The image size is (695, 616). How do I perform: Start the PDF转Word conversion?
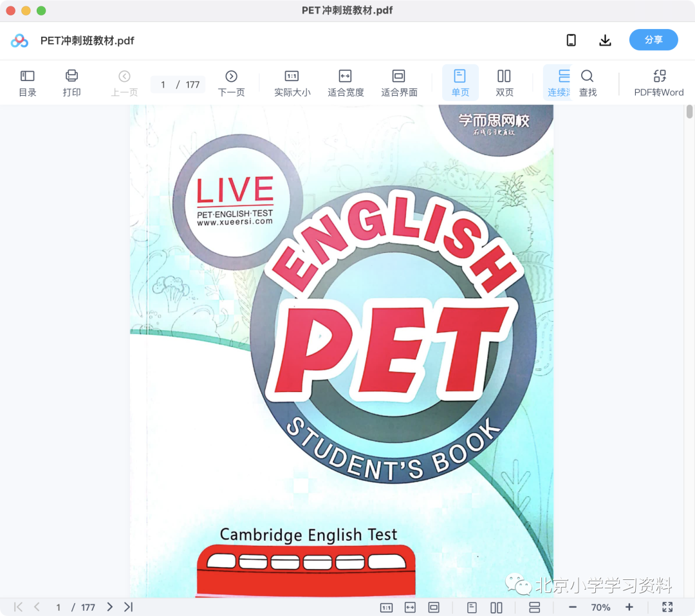(659, 83)
